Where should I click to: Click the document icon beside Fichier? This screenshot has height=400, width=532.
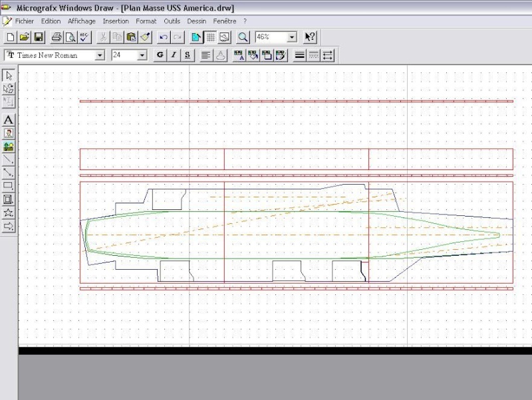(7, 21)
